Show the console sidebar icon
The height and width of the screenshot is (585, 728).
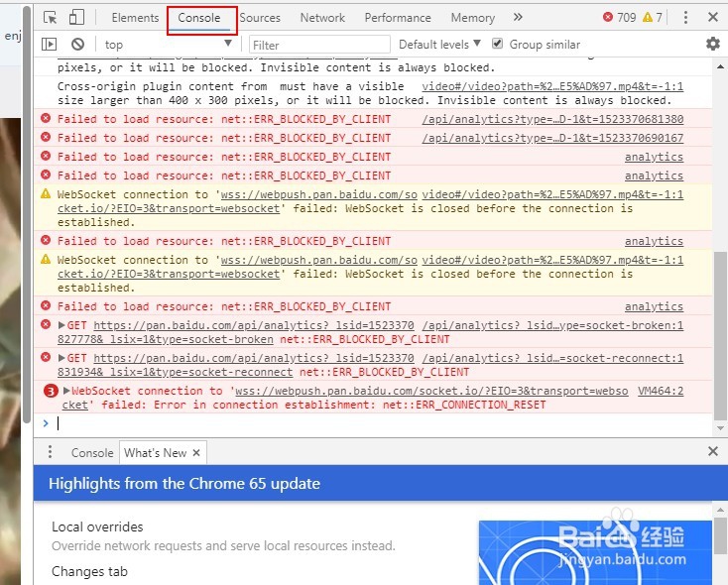(x=49, y=45)
